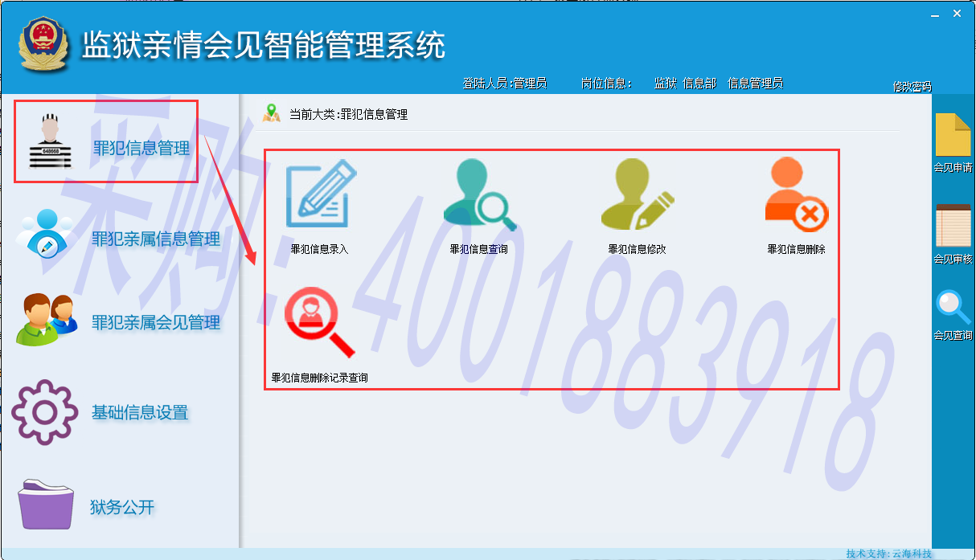Image resolution: width=976 pixels, height=560 pixels.
Task: Click the 基础信息设置 purple gear icon
Action: [x=44, y=412]
